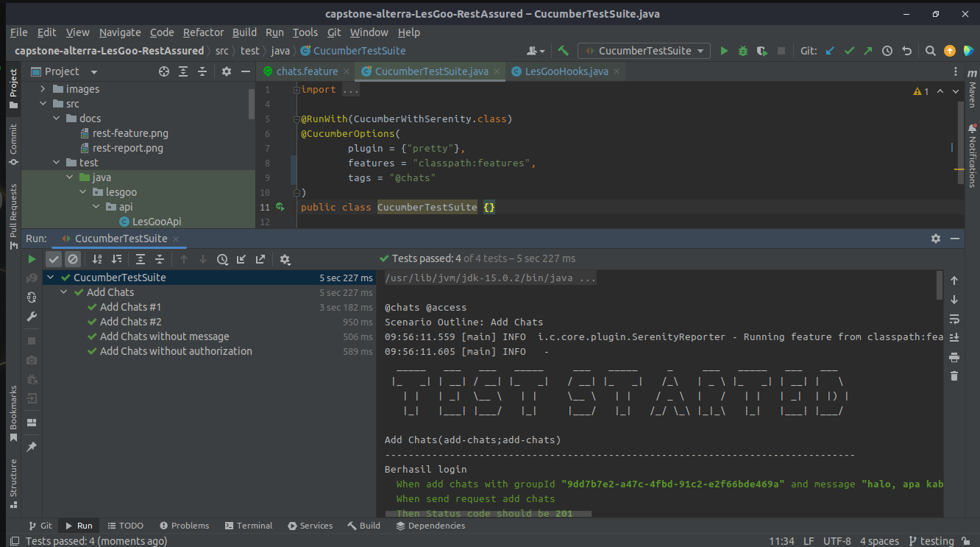Collapse the CucumberTestSuite test node
This screenshot has width=980, height=547.
(49, 278)
